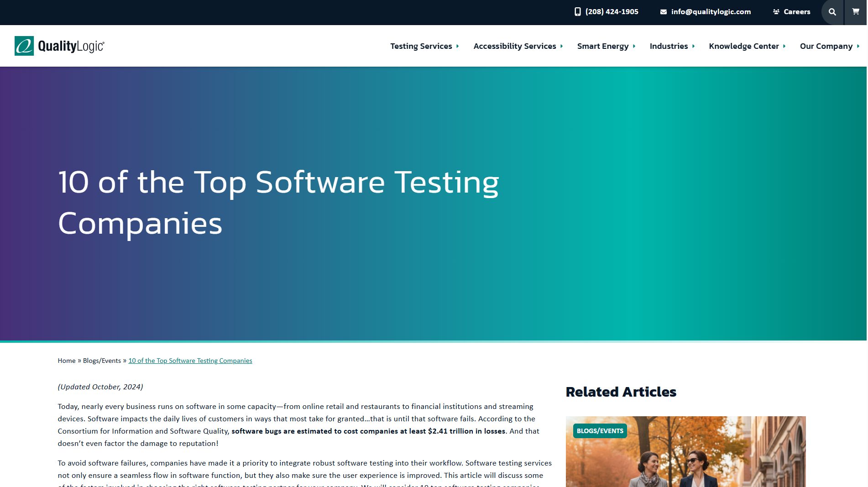Open the Our Company menu

826,46
